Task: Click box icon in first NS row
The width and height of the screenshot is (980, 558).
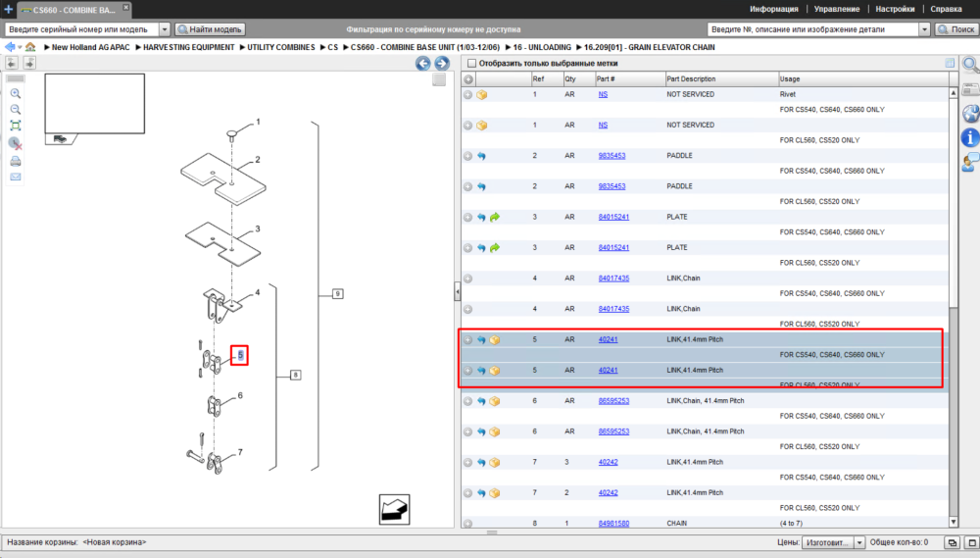Action: [482, 95]
